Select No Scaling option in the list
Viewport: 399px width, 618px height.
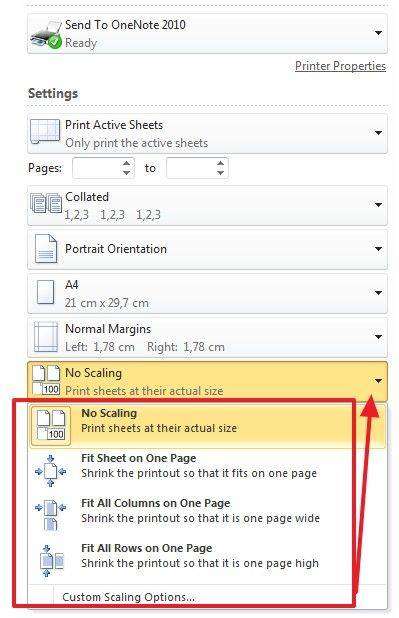(207, 426)
